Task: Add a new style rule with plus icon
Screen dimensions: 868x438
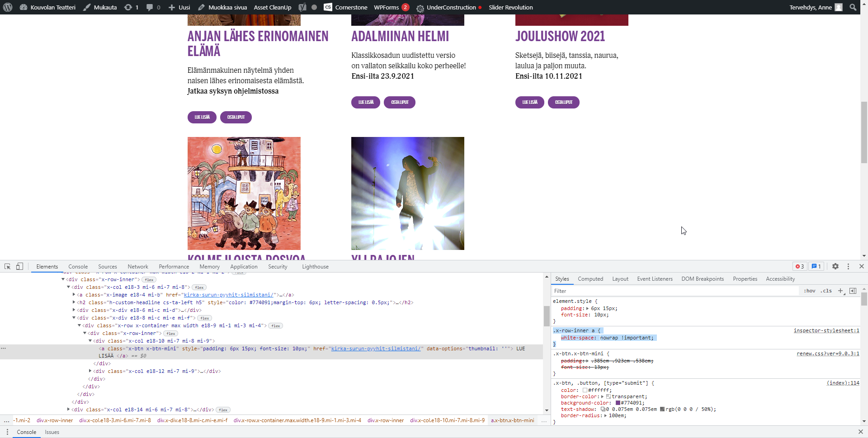Action: (x=840, y=291)
